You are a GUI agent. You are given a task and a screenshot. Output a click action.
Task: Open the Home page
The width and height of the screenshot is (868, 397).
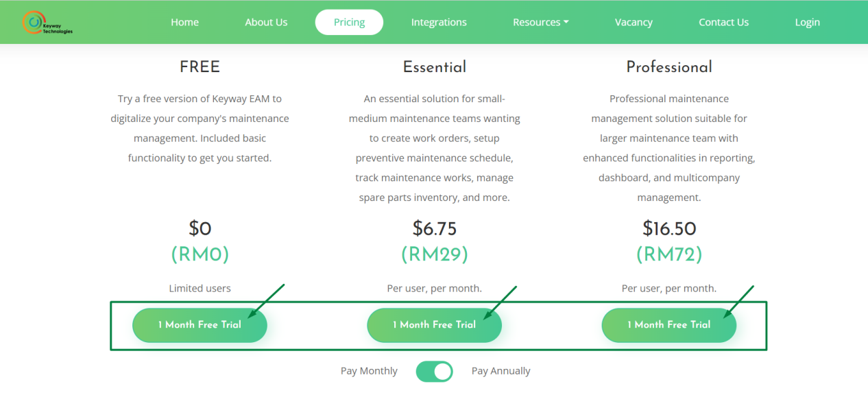point(184,22)
